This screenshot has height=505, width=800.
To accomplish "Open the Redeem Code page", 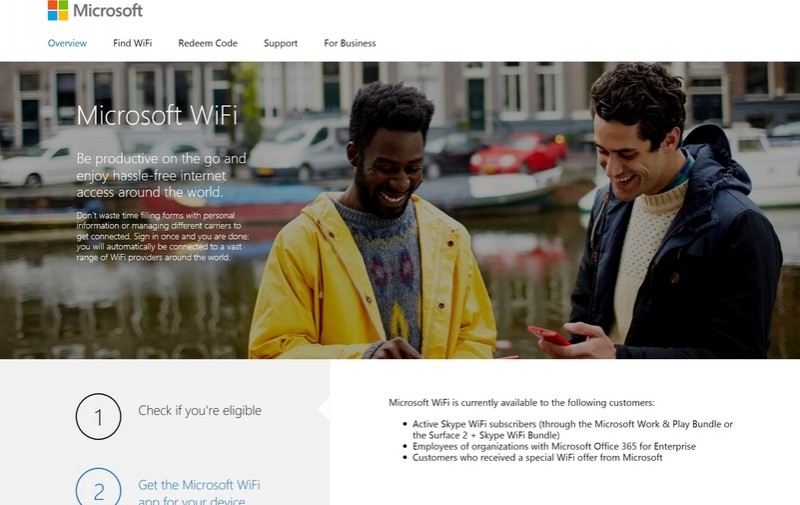I will [x=208, y=43].
